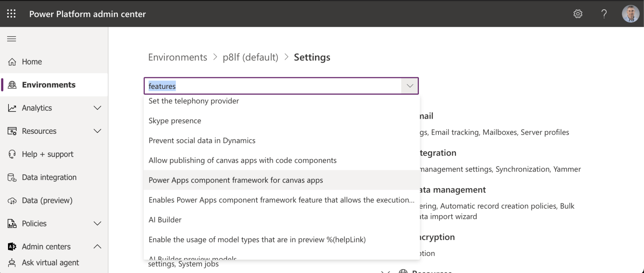
Task: Expand the Resources section chevron
Action: point(97,131)
